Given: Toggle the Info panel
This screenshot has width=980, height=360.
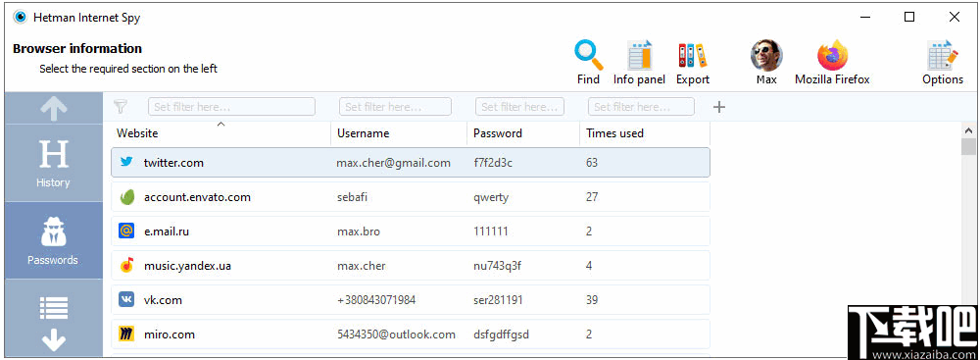Looking at the screenshot, I should point(639,63).
